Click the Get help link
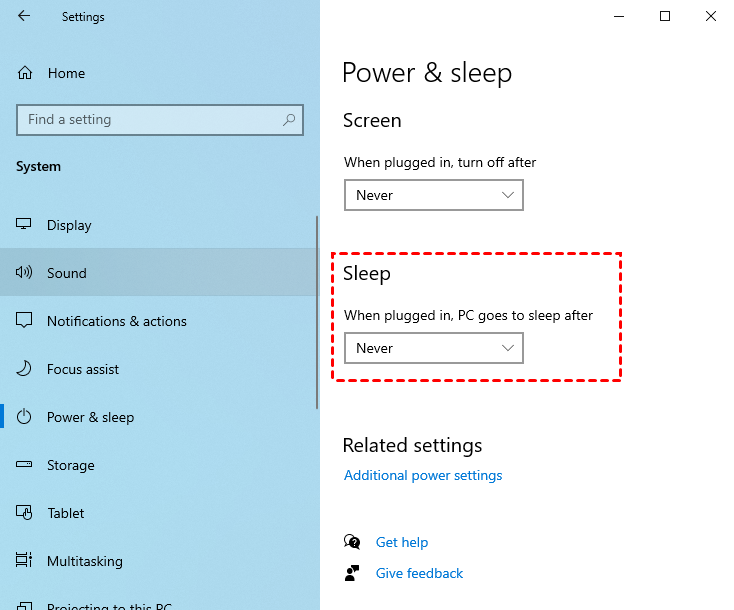Viewport: 734px width, 610px height. tap(402, 542)
